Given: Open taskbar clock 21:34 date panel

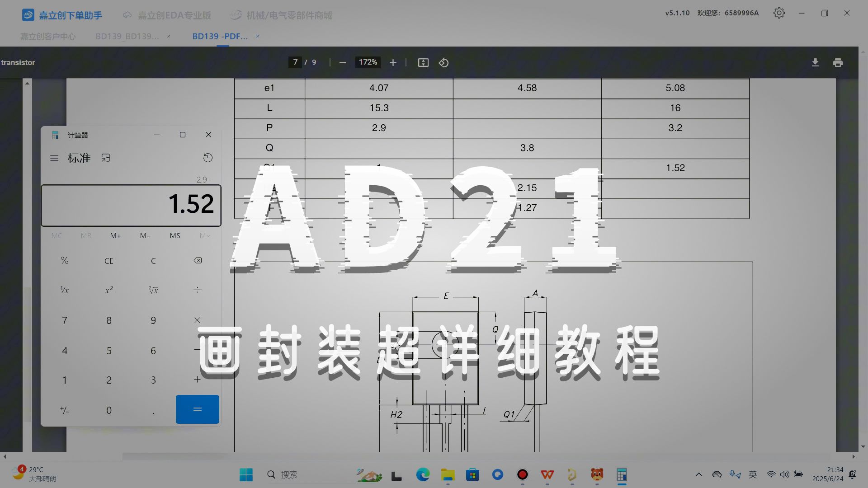Looking at the screenshot, I should [828, 474].
